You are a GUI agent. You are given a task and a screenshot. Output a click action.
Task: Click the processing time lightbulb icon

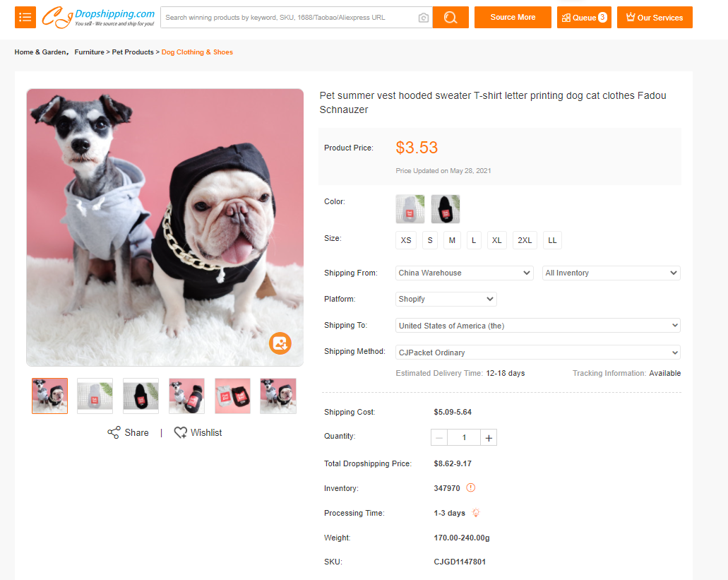(476, 513)
